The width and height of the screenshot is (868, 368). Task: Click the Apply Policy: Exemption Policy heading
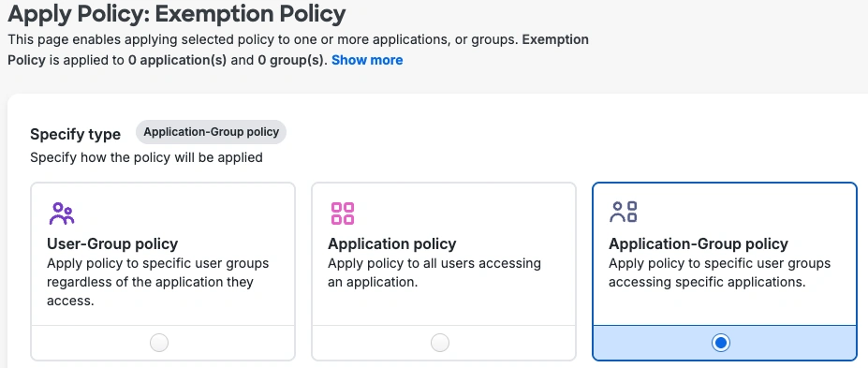point(177,13)
